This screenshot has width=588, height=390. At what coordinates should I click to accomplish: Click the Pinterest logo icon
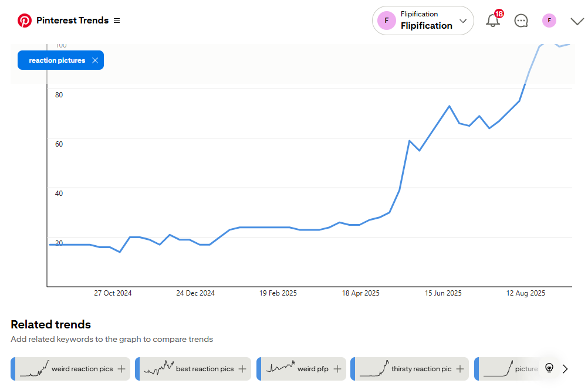coord(25,21)
